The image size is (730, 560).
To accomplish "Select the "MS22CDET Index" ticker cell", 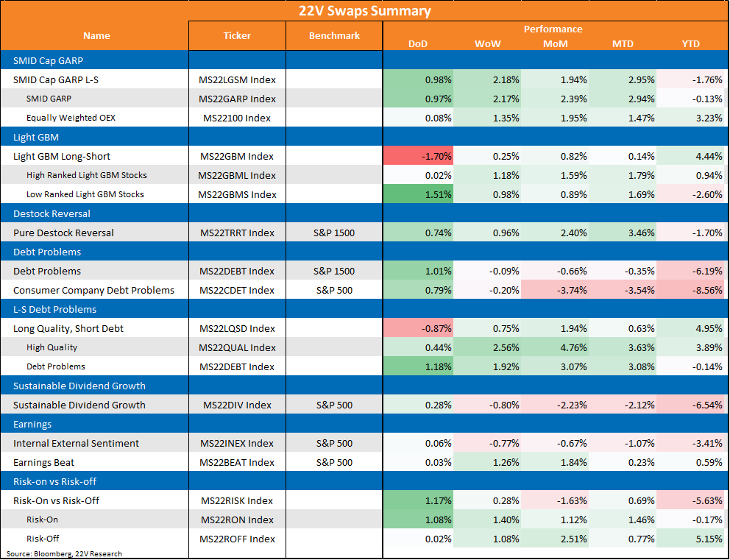I will pos(238,290).
